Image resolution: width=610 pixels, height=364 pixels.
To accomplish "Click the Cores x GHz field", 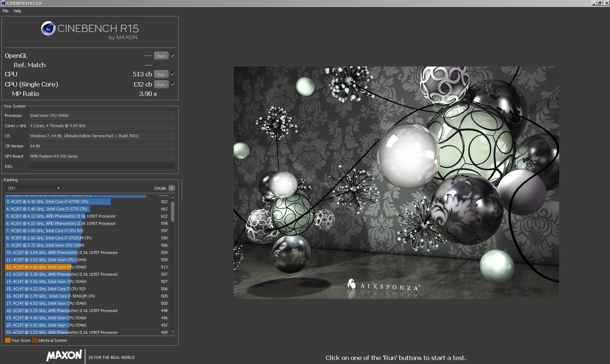I will tap(102, 126).
